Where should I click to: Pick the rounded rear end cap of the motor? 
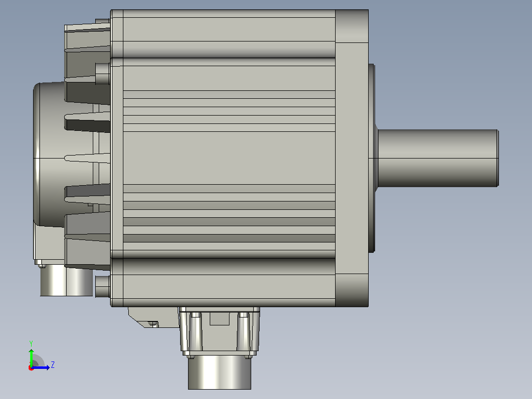click(x=50, y=155)
